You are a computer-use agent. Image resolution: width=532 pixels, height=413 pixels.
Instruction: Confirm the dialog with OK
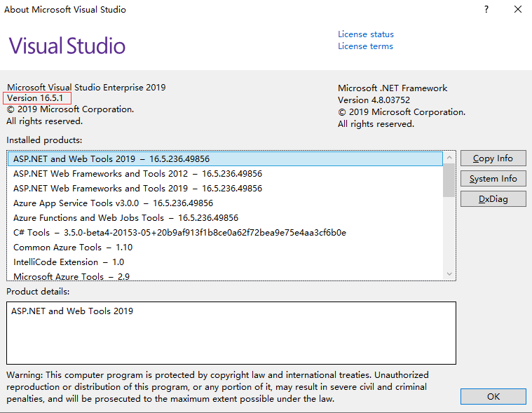click(493, 396)
